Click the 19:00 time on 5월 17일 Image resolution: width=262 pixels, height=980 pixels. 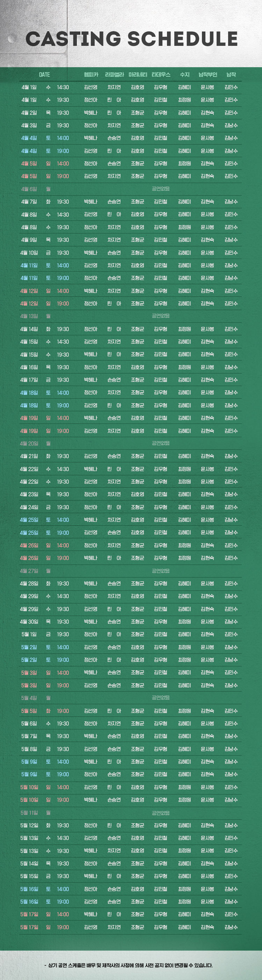63,927
